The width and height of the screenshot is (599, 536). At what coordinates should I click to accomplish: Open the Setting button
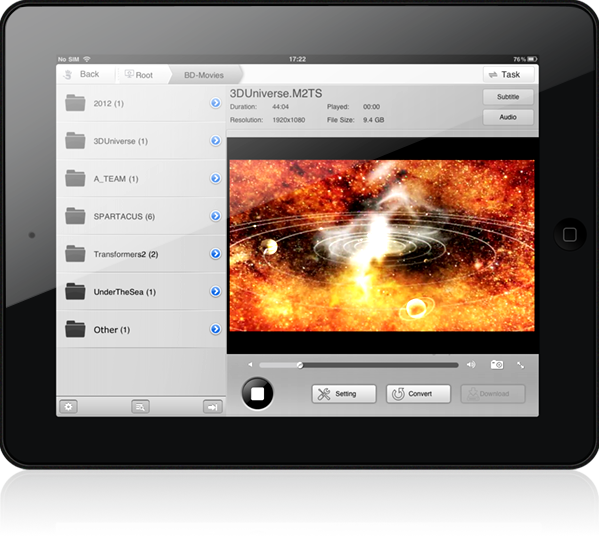click(344, 394)
